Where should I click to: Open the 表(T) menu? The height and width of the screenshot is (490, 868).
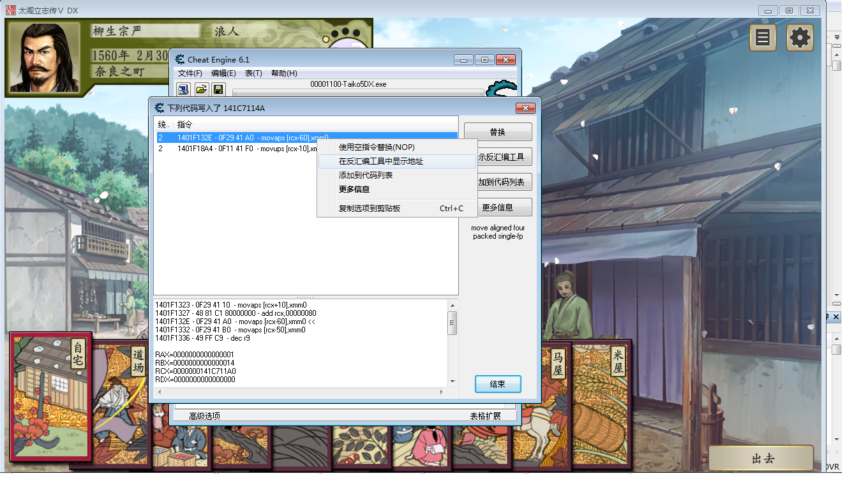pyautogui.click(x=253, y=73)
